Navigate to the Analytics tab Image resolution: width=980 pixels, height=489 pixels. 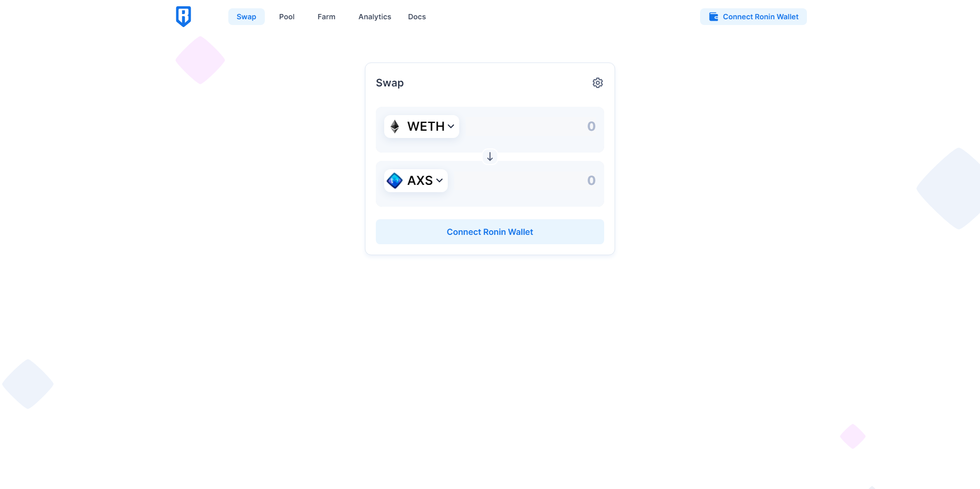(x=375, y=17)
